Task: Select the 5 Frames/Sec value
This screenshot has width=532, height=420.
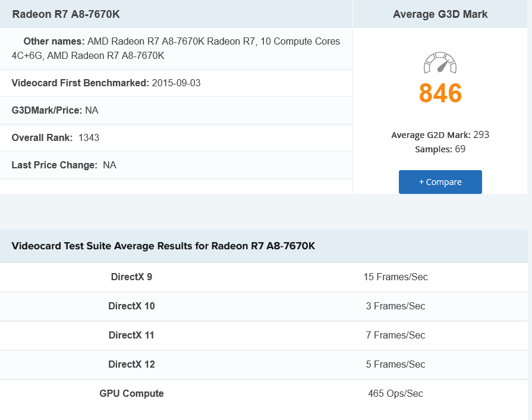Action: [396, 364]
